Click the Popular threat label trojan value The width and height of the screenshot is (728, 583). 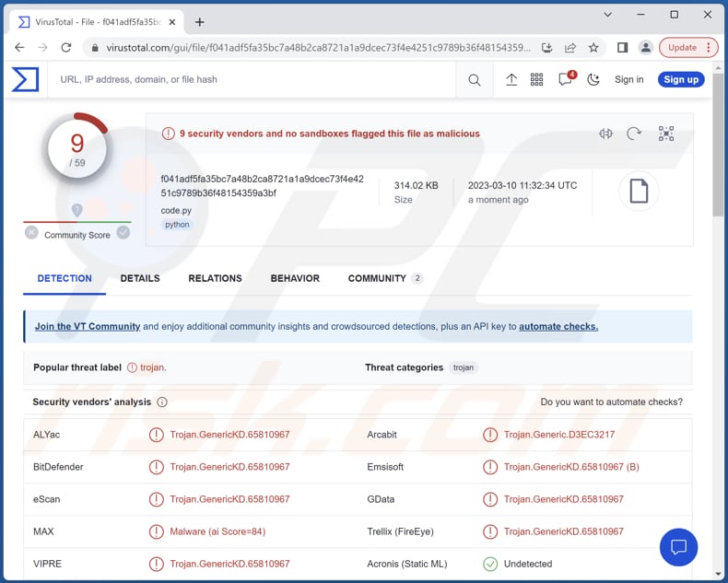pos(153,368)
